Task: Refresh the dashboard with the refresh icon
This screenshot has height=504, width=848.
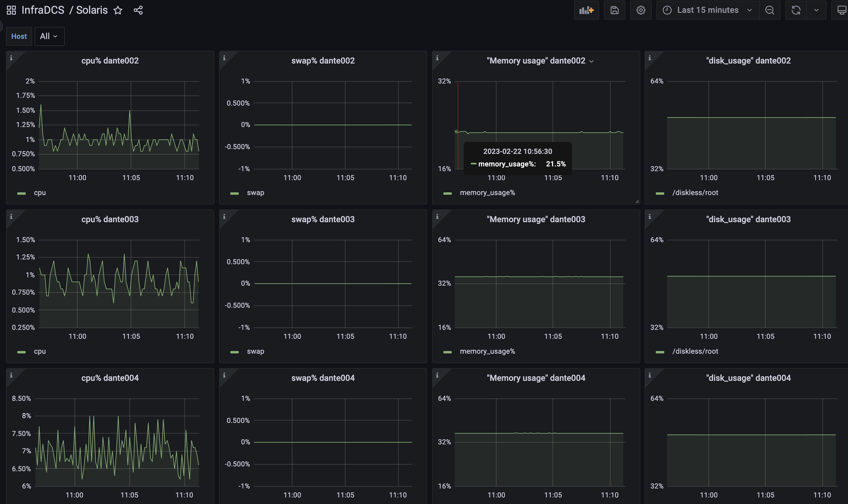Action: pos(796,10)
